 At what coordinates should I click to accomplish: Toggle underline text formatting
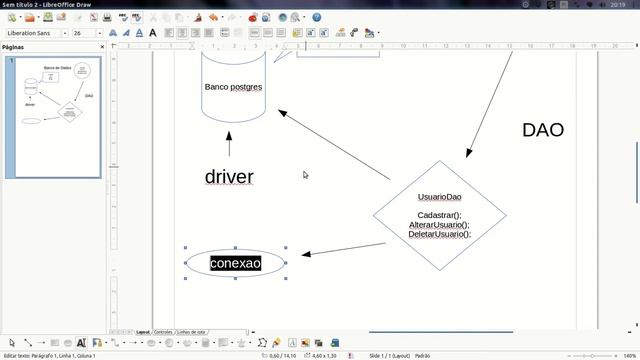(139, 33)
